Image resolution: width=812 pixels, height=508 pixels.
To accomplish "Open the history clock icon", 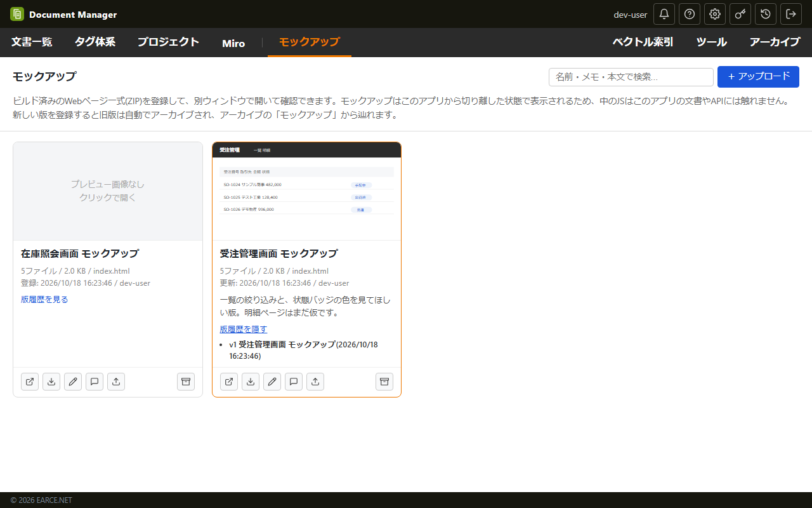I will tap(766, 14).
